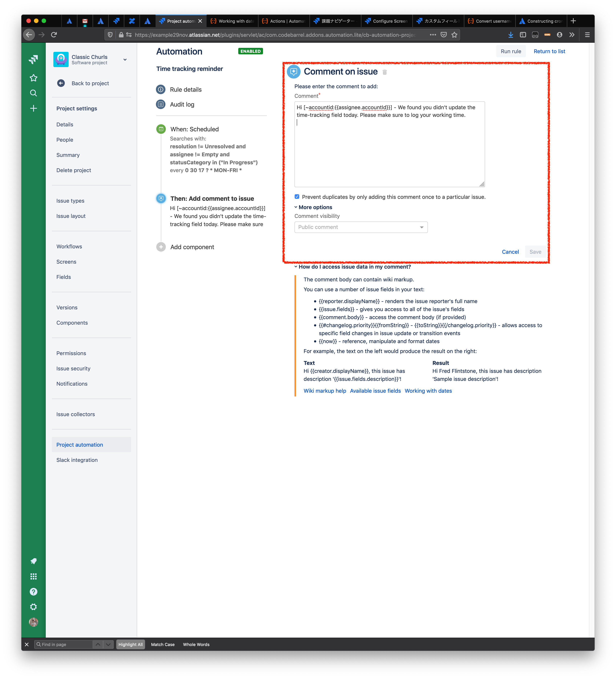
Task: Click the Return to list link
Action: pyautogui.click(x=549, y=51)
